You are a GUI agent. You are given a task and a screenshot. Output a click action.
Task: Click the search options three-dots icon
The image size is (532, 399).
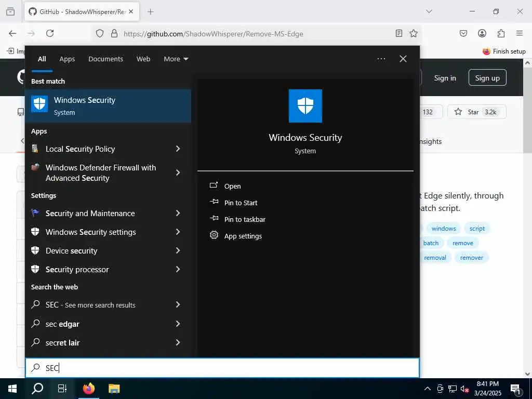[x=381, y=59]
